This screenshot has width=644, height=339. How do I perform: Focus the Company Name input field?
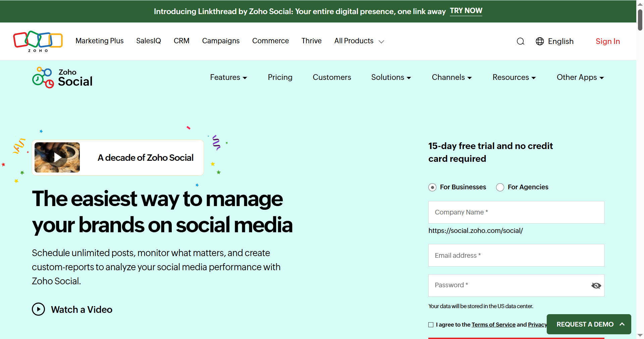point(516,212)
